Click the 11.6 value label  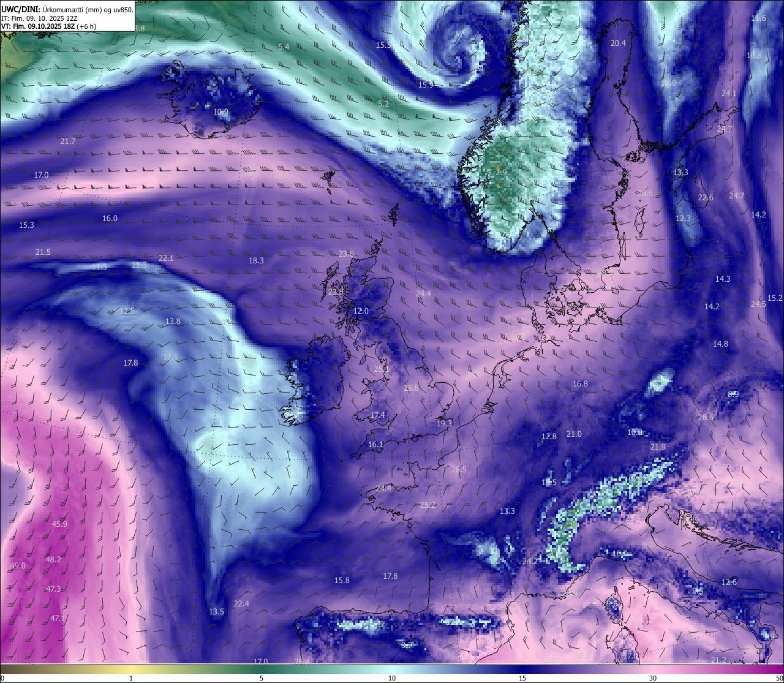(758, 18)
